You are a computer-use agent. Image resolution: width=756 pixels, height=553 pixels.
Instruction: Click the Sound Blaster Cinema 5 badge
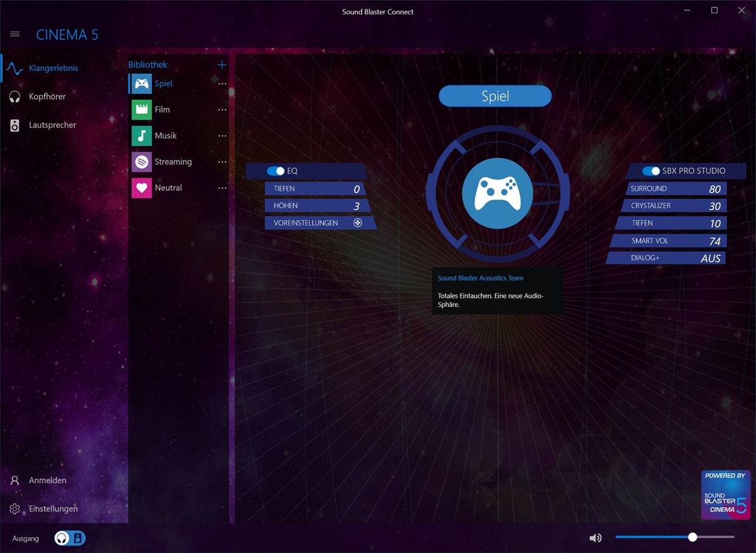pyautogui.click(x=725, y=495)
